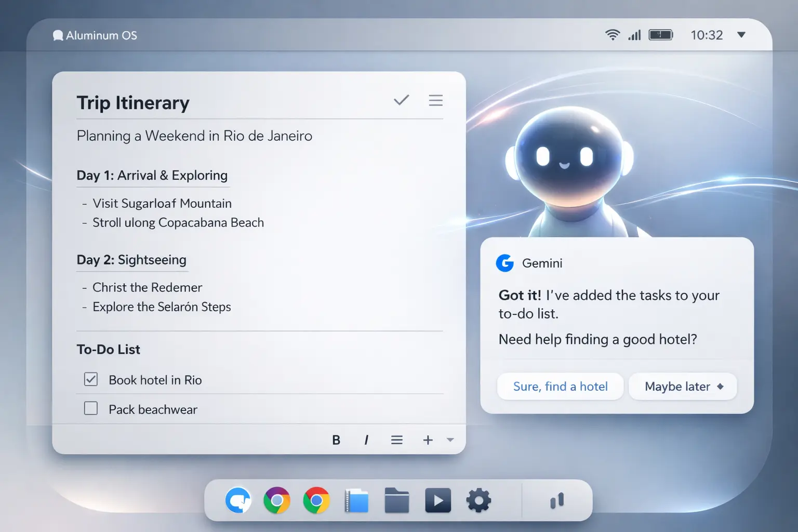
Task: Open the status bar dropdown near the clock
Action: [741, 35]
